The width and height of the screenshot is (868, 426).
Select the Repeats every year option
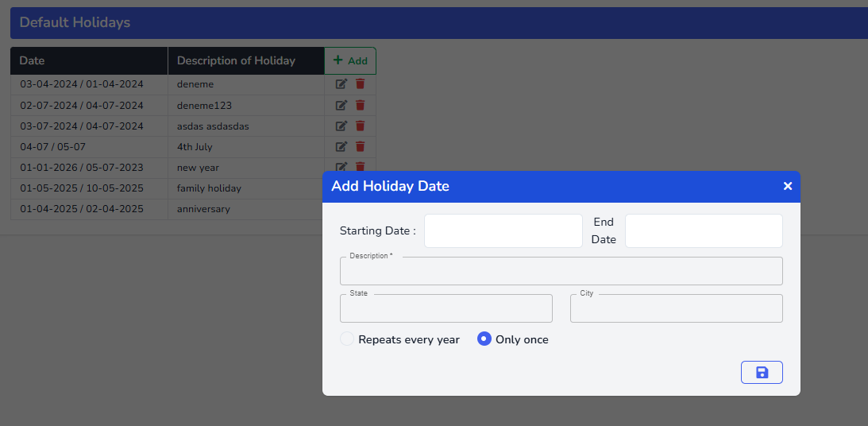click(347, 339)
